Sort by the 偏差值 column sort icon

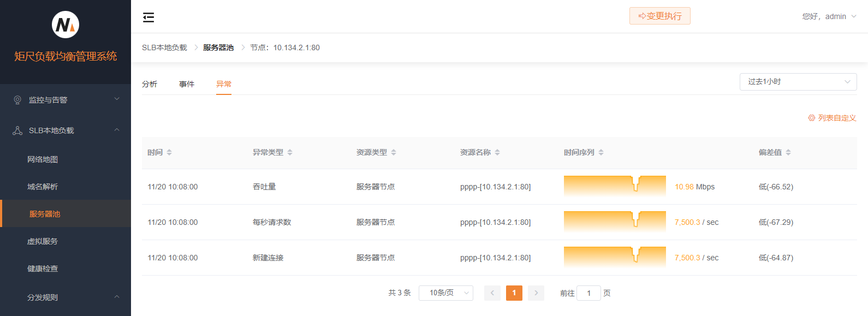(x=788, y=152)
